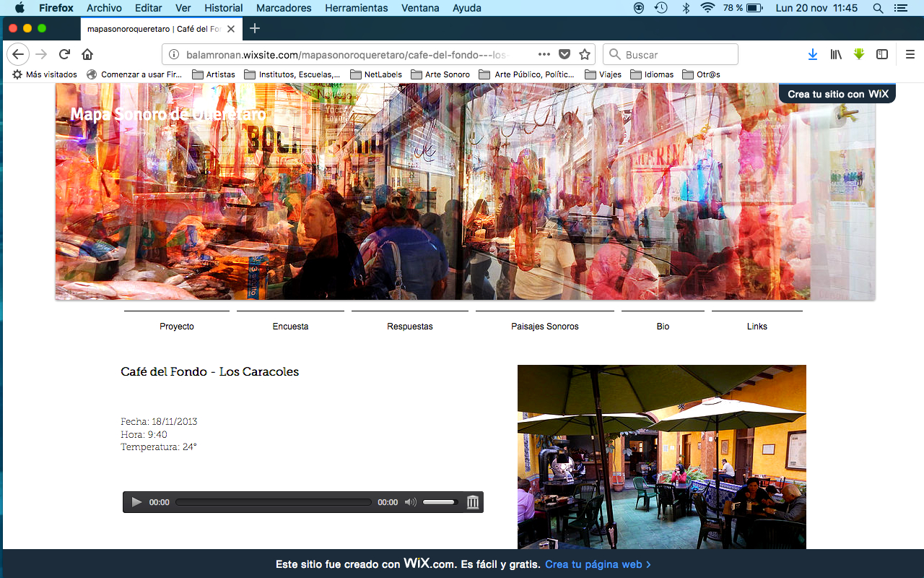The height and width of the screenshot is (578, 924).
Task: Adjust the audio player volume slider
Action: coord(440,502)
